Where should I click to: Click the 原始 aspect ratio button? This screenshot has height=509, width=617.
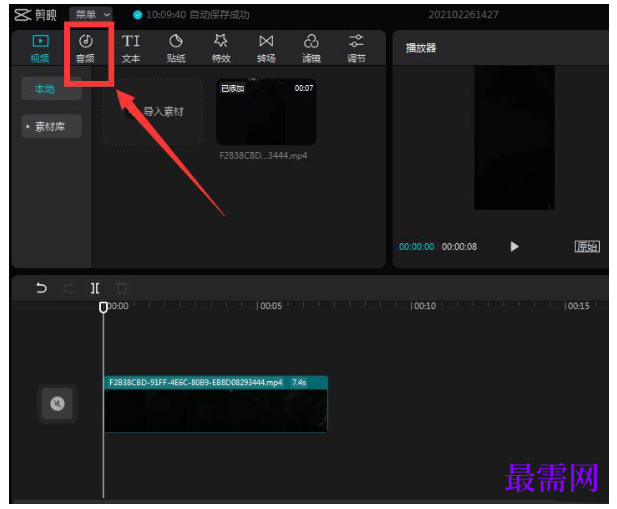pos(587,247)
